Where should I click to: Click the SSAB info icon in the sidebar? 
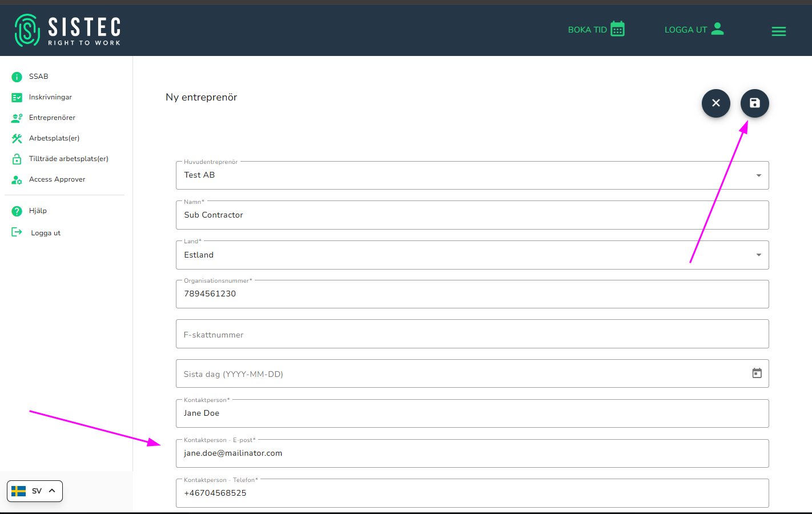pos(17,77)
